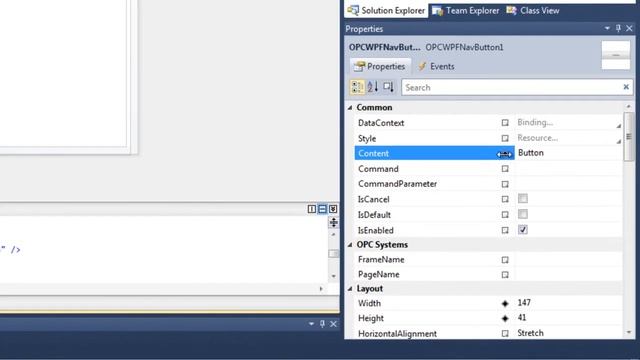Screen dimensions: 640x360
Task: Open Style property marker
Action: 505,138
